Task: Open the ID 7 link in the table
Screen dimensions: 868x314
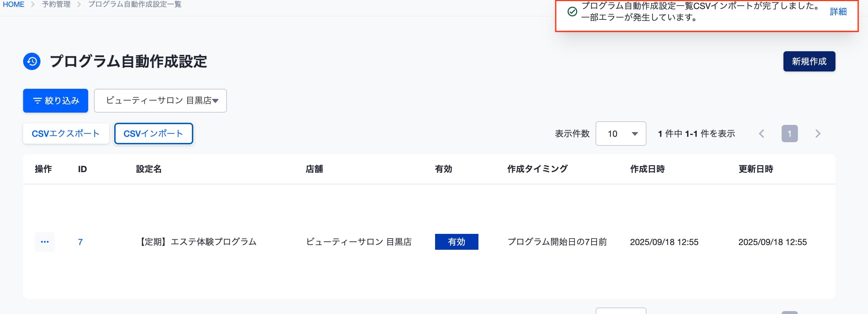Action: 80,242
